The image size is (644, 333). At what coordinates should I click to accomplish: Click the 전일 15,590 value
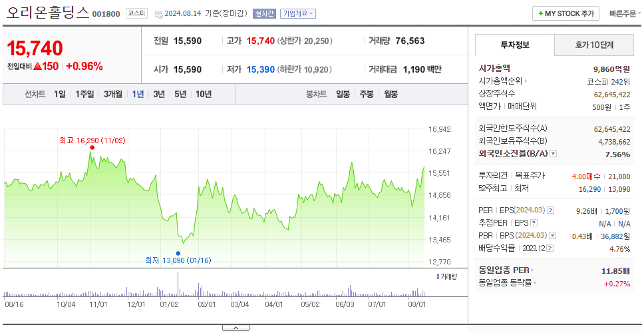point(188,41)
